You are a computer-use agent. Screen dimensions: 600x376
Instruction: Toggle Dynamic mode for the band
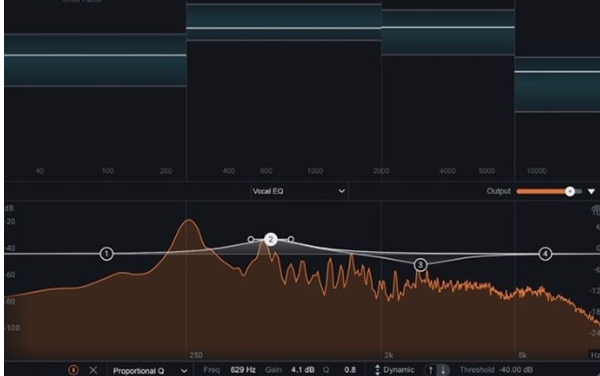coord(395,370)
